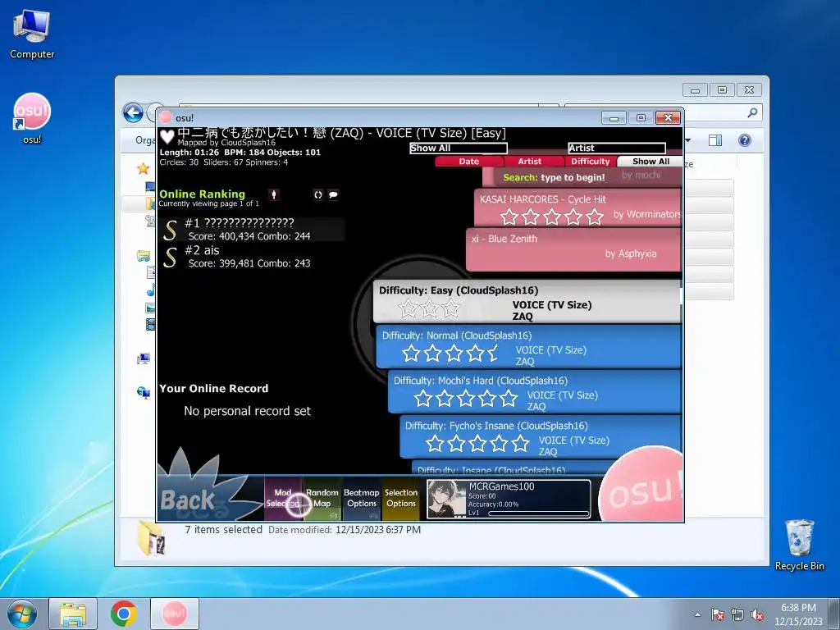Click the player avatar of MCRGames100

tap(447, 499)
